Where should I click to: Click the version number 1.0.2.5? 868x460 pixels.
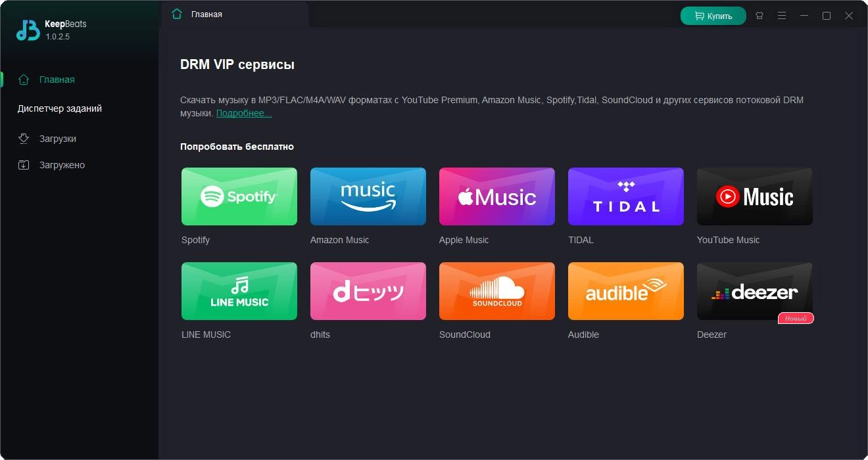click(57, 37)
